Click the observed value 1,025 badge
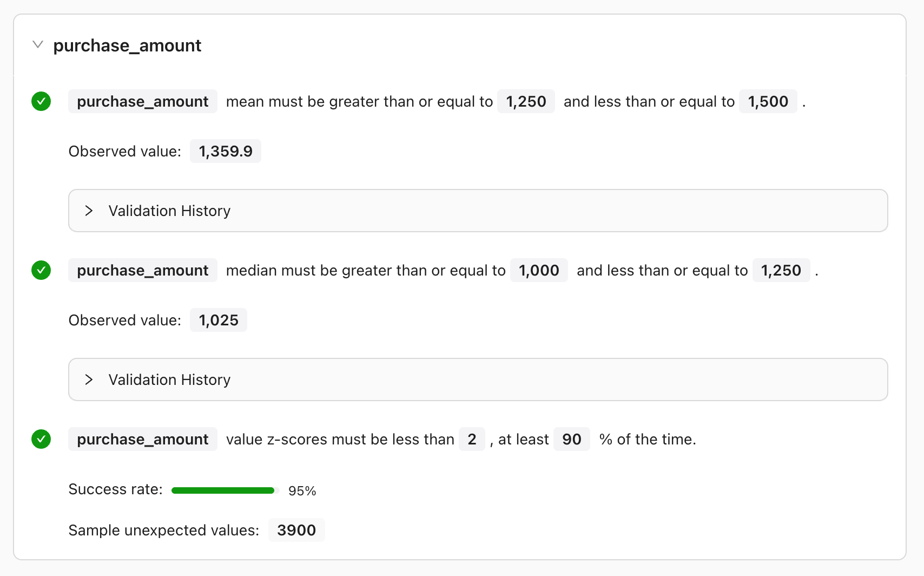Viewport: 924px width, 576px height. click(219, 320)
